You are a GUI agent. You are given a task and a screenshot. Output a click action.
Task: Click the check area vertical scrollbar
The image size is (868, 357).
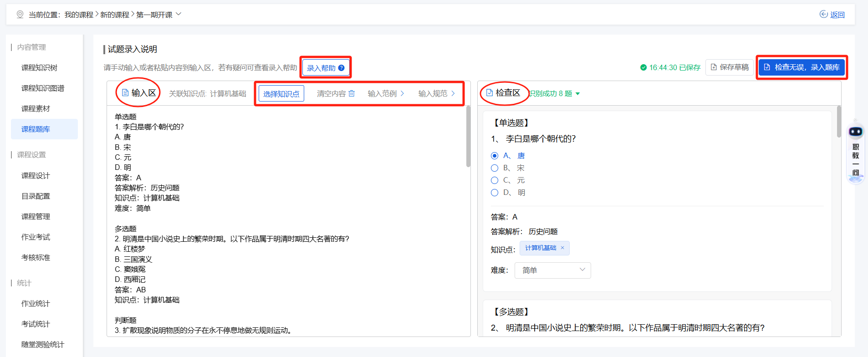pyautogui.click(x=839, y=122)
